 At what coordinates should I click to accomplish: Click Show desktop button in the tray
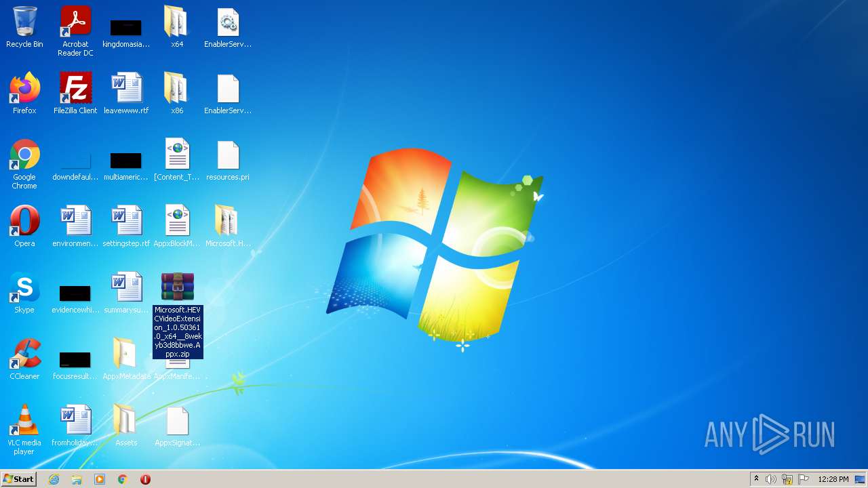pos(861,479)
